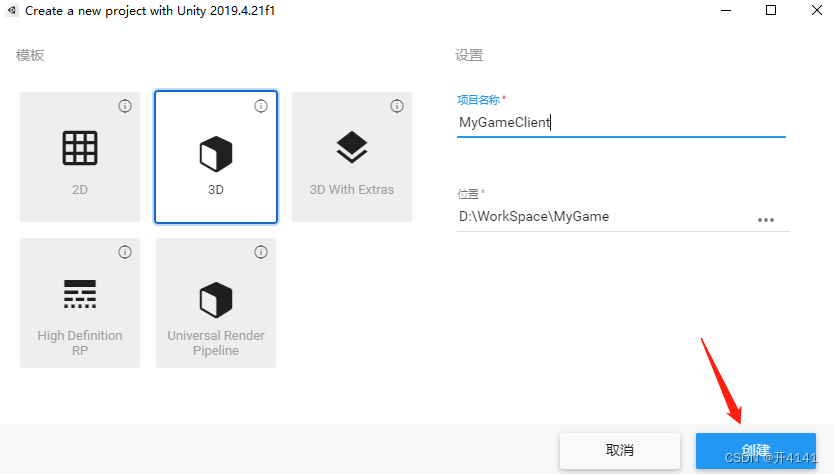The height and width of the screenshot is (474, 834).
Task: Show info for Universal Render Pipeline template
Action: click(x=261, y=252)
